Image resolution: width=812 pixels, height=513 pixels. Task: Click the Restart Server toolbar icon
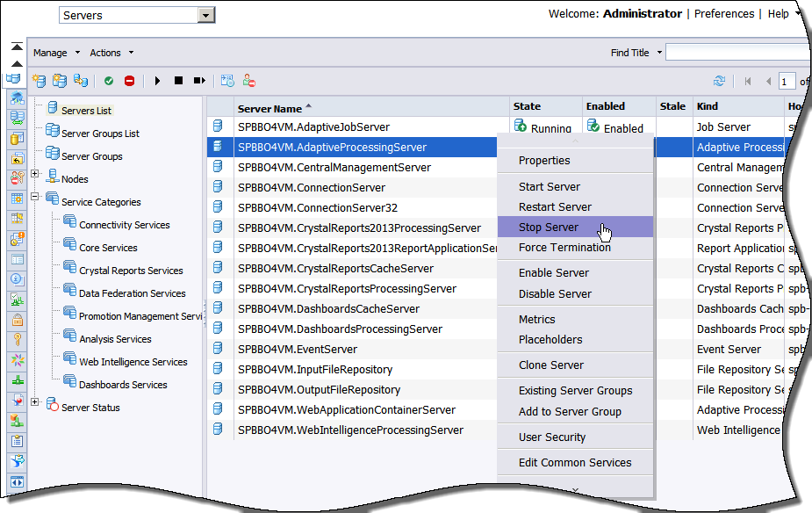(x=199, y=80)
